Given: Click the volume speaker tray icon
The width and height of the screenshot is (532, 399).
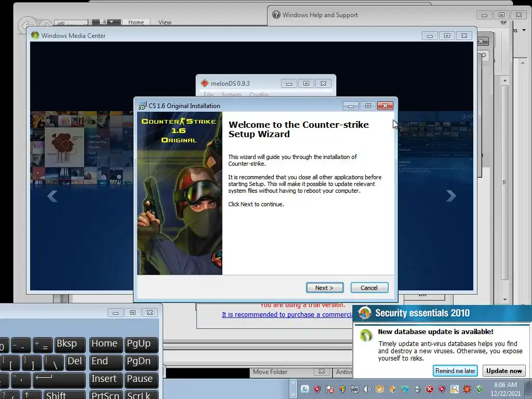Looking at the screenshot, I should (x=367, y=389).
